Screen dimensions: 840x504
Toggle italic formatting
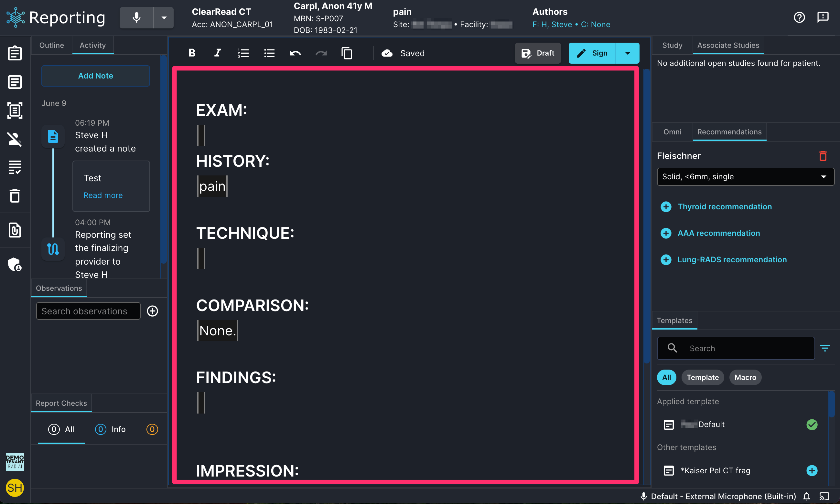click(218, 53)
